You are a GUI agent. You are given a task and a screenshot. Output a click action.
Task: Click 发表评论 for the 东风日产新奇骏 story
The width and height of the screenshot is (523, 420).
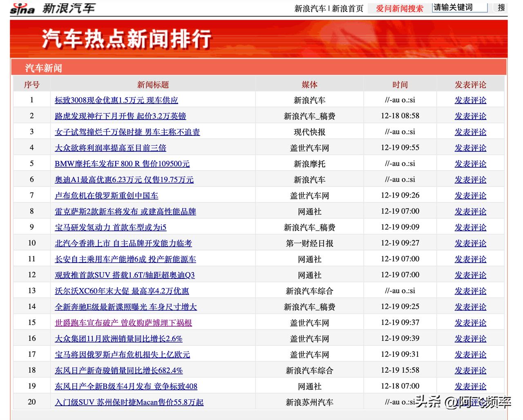[470, 370]
